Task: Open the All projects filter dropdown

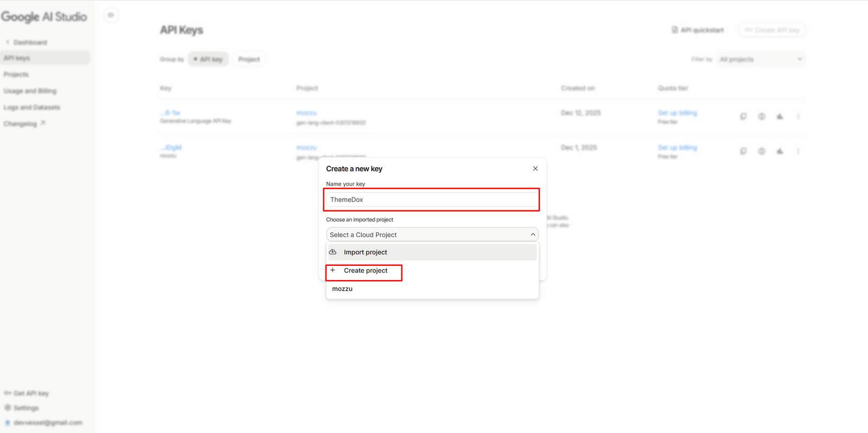Action: 761,59
